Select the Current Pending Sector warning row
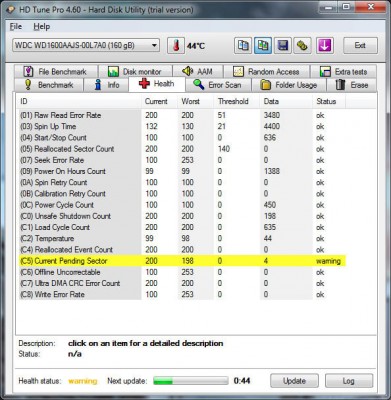The image size is (391, 400). (182, 261)
